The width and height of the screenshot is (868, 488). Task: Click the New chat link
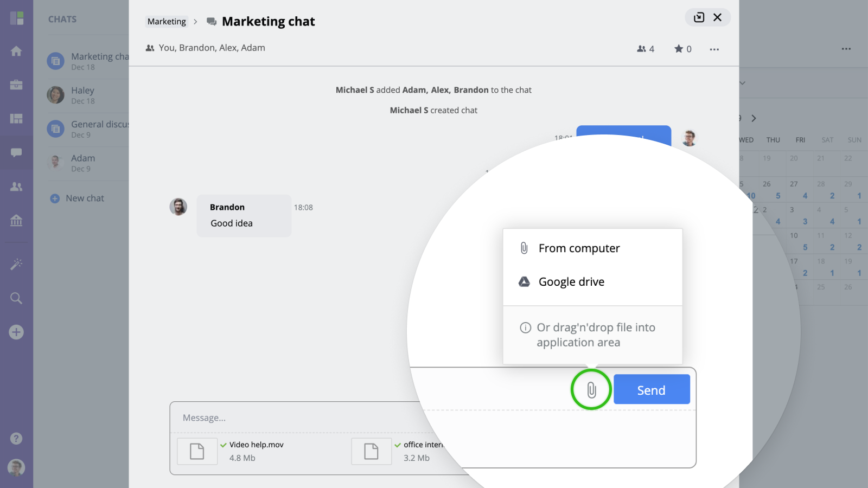pos(85,198)
